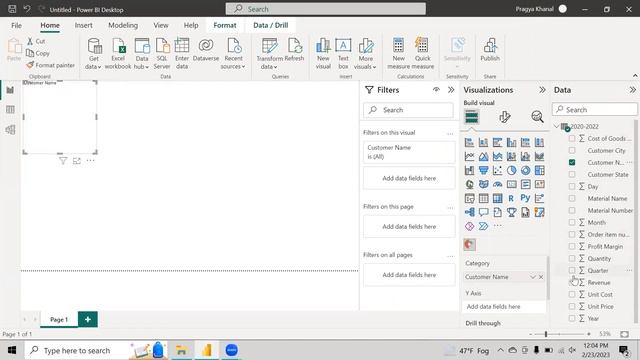This screenshot has width=640, height=360.
Task: Check the Material Name field
Action: click(572, 198)
